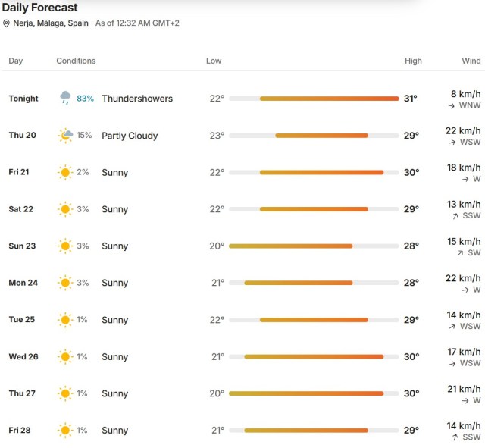
Task: Click the Conditions column header
Action: click(76, 61)
